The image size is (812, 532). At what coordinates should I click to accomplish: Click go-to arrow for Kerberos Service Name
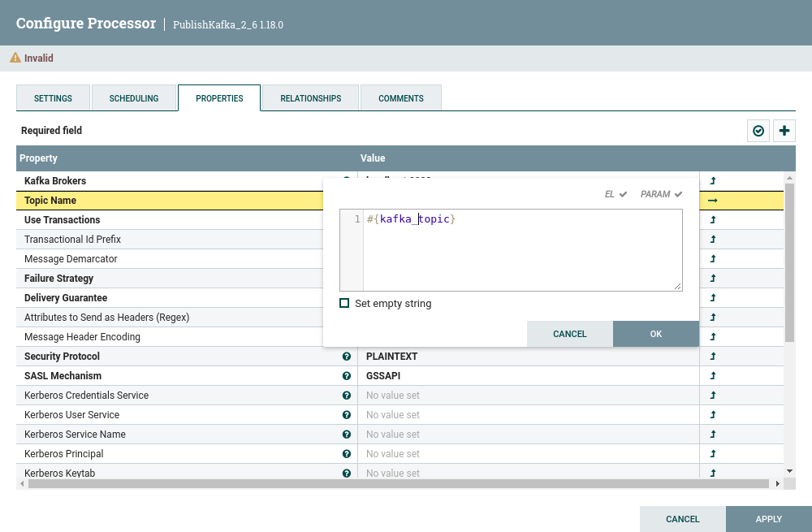pyautogui.click(x=713, y=434)
